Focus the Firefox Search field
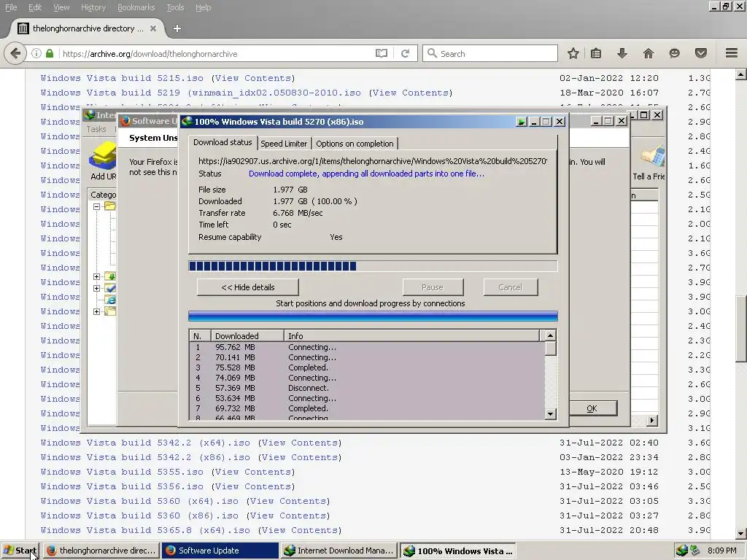 point(490,53)
